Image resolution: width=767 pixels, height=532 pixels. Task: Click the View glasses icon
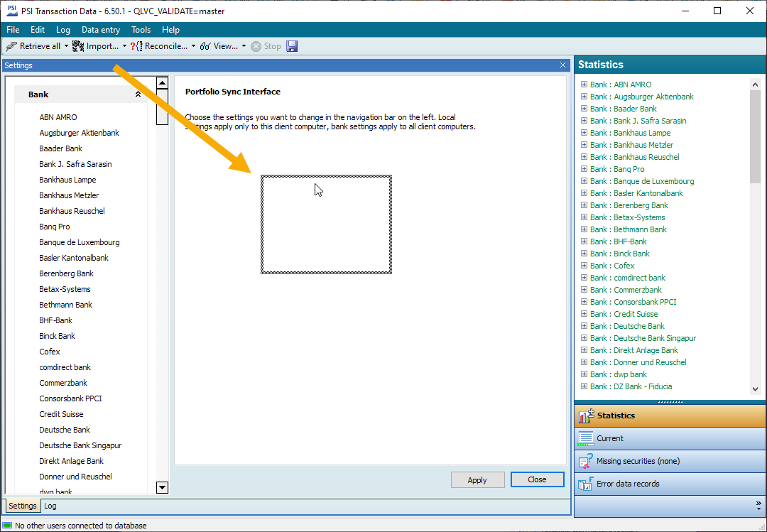[205, 46]
